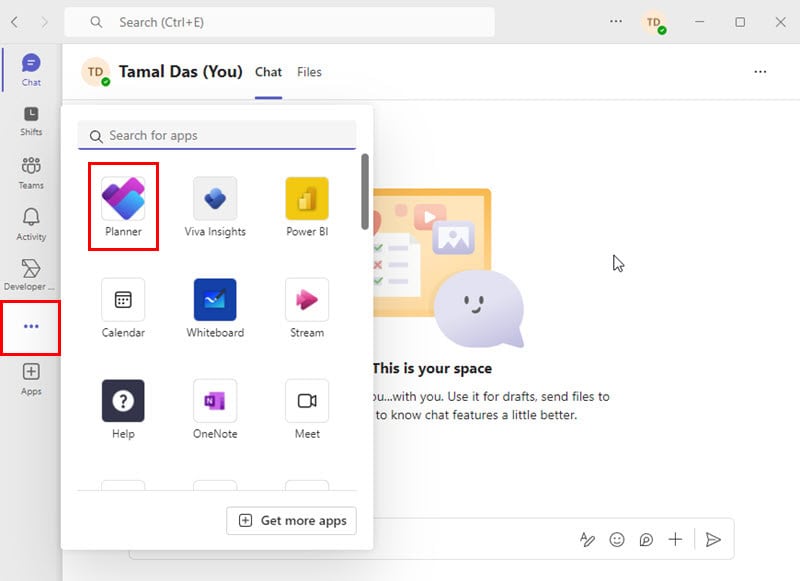The image size is (800, 581).
Task: Open Developer Portal in the sidebar
Action: click(30, 274)
